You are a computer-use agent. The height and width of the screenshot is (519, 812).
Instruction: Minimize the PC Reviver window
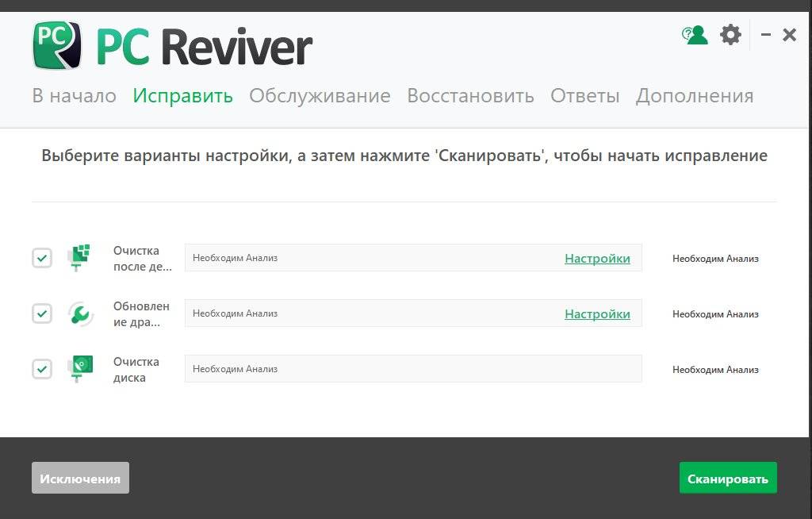766,35
